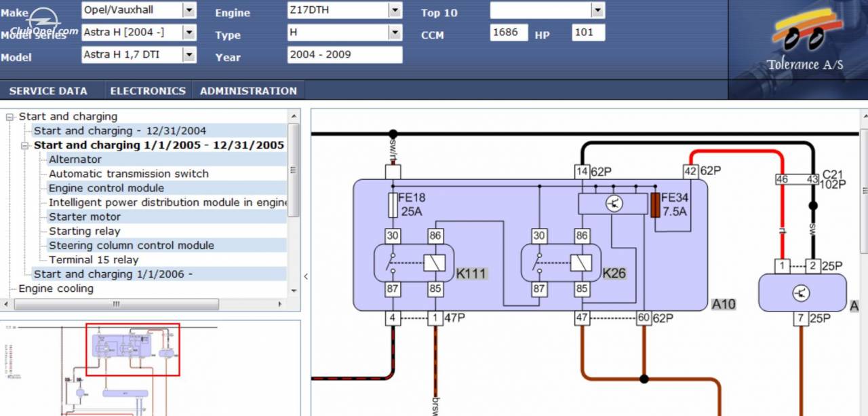Select the Starting relay item

pos(84,231)
